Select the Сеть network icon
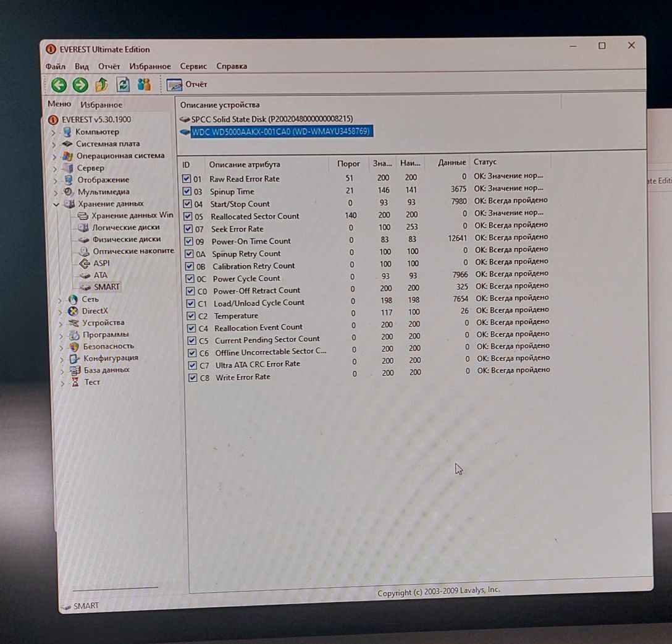 pyautogui.click(x=73, y=299)
